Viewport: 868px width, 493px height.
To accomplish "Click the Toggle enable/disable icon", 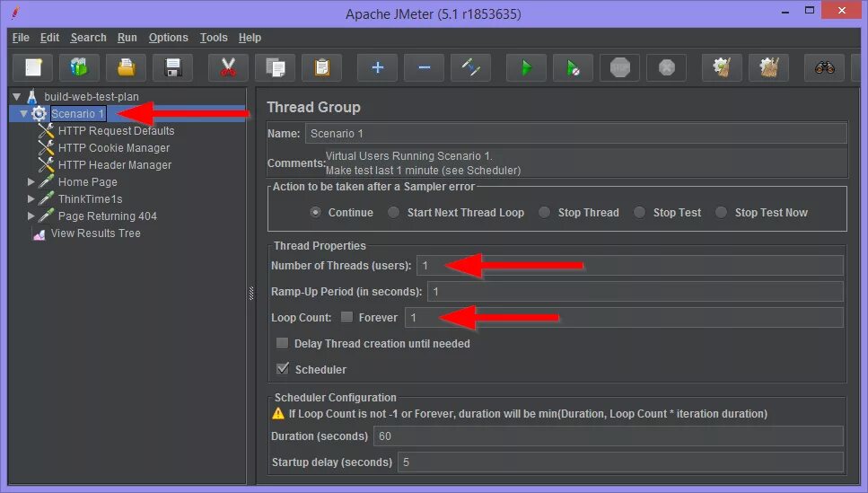I will [x=470, y=68].
